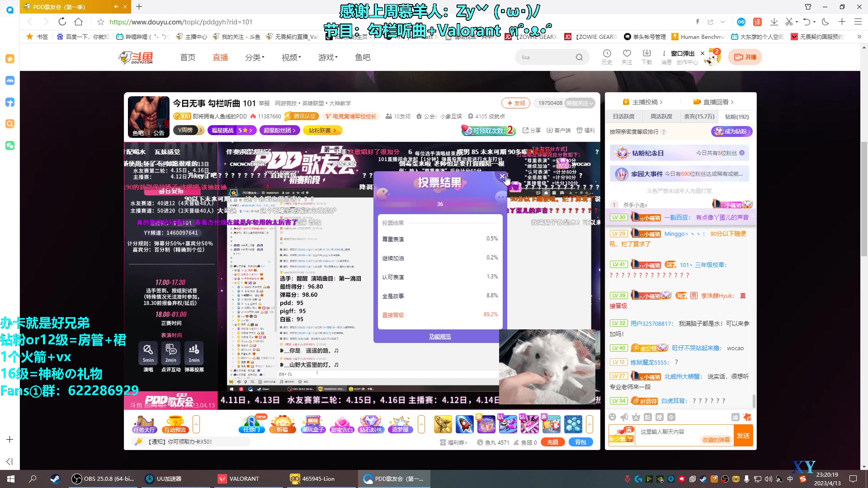The image size is (868, 488).
Task: Close the 投票结果 vote popup
Action: click(502, 177)
